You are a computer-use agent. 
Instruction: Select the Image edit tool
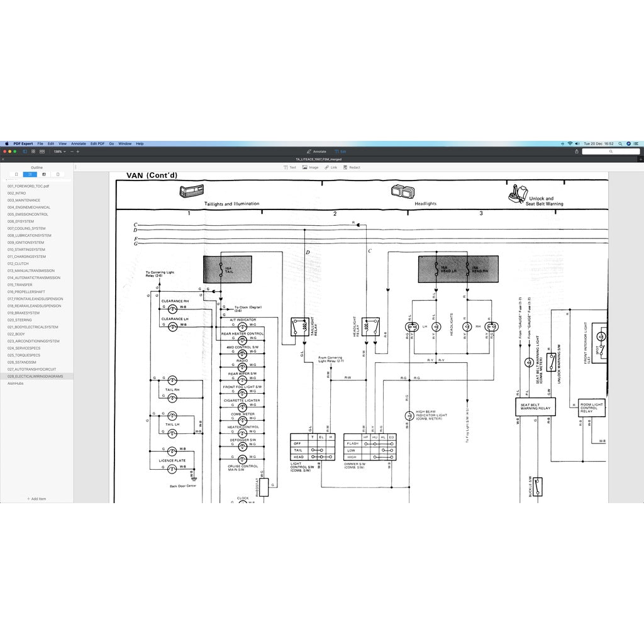(x=310, y=167)
